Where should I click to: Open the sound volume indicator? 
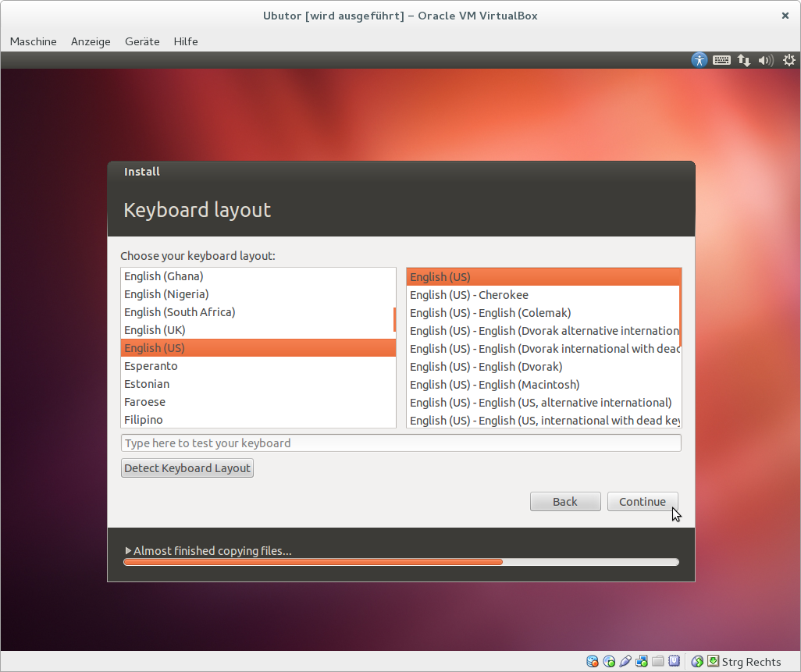tap(766, 60)
